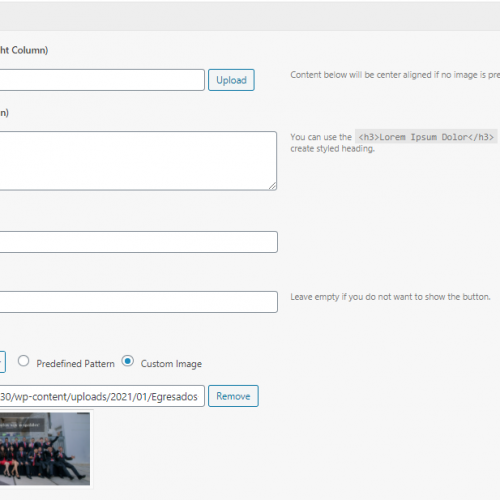Image resolution: width=500 pixels, height=500 pixels.
Task: Open the partially visible dropdown near Predefined Pattern
Action: [x=3, y=362]
